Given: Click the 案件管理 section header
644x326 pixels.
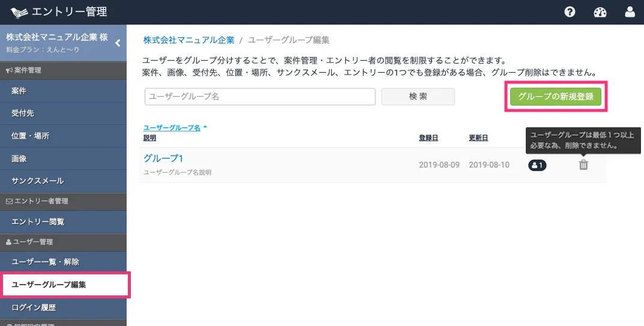Looking at the screenshot, I should pos(63,70).
